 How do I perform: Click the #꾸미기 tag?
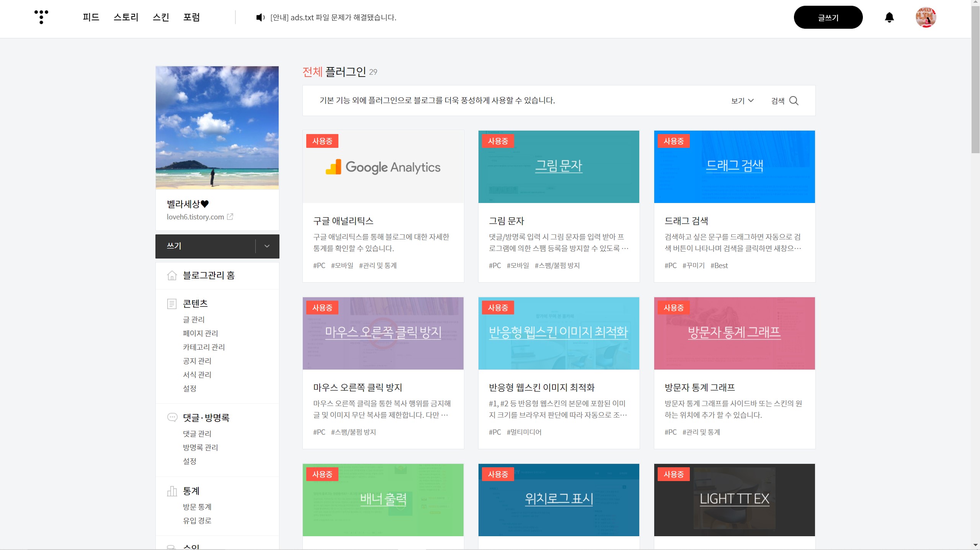coord(693,265)
